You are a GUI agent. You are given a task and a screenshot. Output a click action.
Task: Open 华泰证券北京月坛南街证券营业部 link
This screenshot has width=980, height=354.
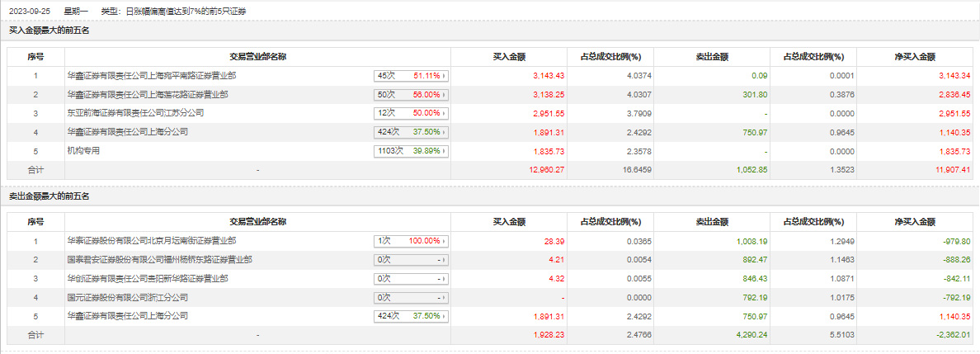(151, 241)
